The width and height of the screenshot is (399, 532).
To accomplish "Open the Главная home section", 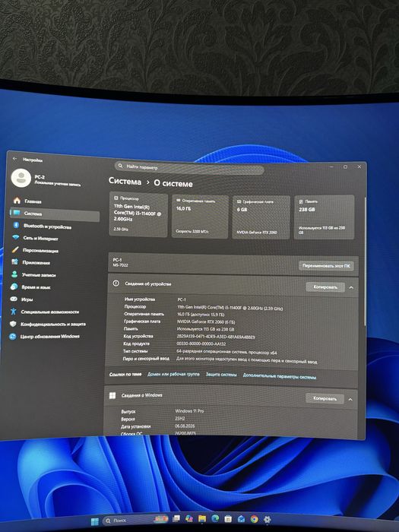I will pos(28,201).
